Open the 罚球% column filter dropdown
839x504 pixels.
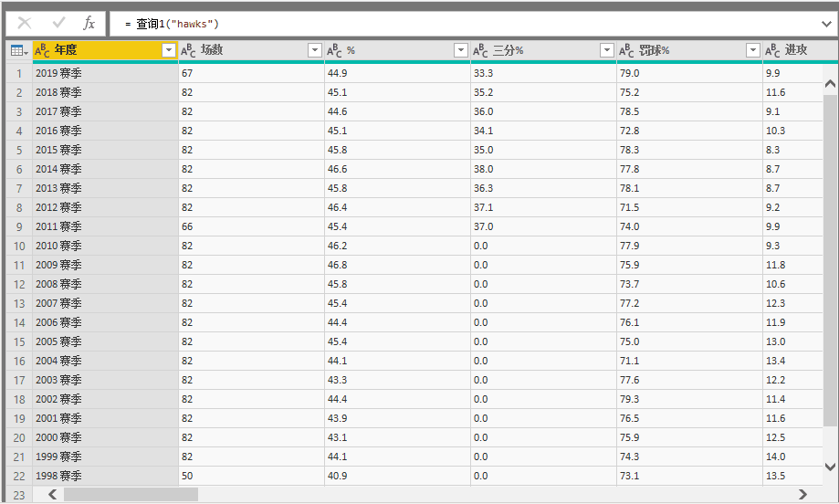click(753, 50)
